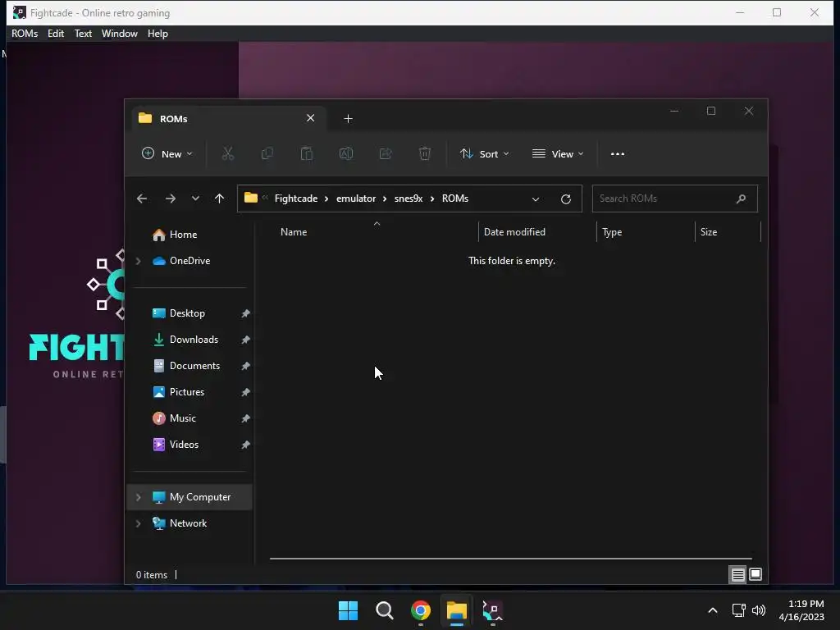Click the horizontal scrollbar in file list
This screenshot has height=630, width=840.
tap(510, 558)
